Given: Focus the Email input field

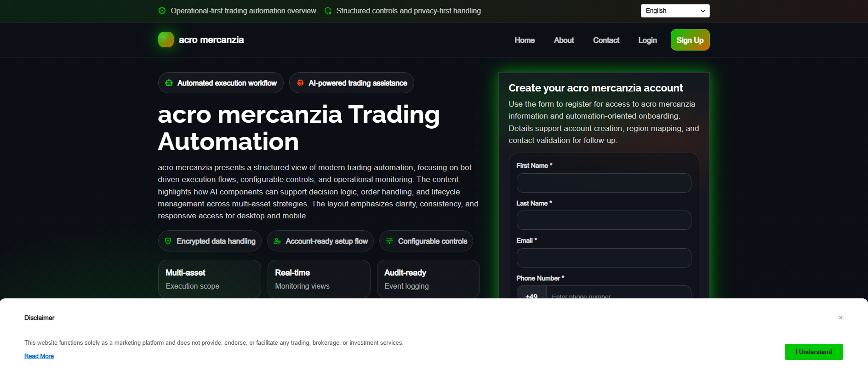Looking at the screenshot, I should click(x=604, y=258).
